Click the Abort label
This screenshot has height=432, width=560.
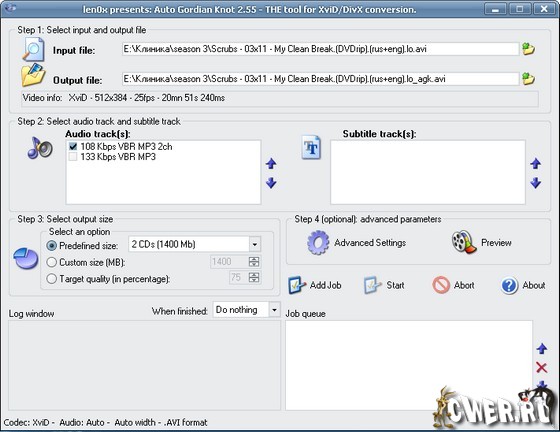(464, 285)
